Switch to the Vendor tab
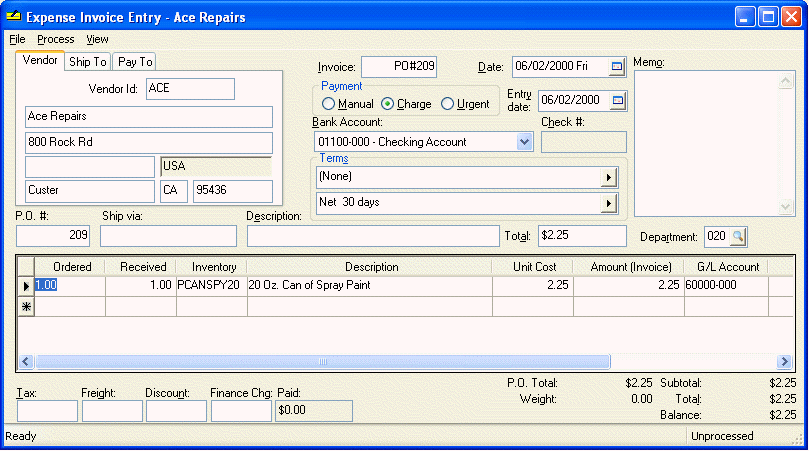The height and width of the screenshot is (451, 809). [40, 60]
